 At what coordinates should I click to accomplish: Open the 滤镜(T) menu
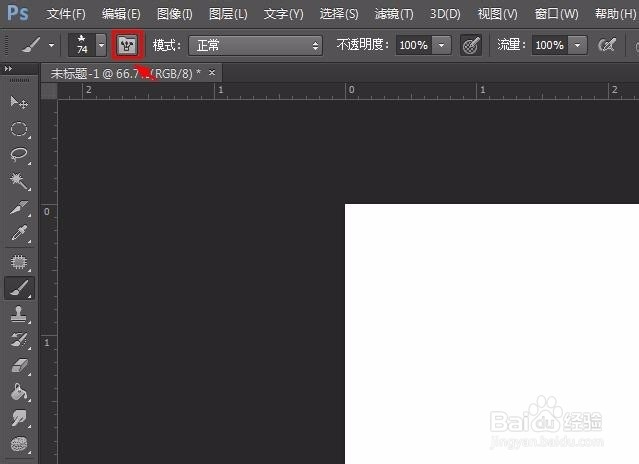pyautogui.click(x=394, y=14)
